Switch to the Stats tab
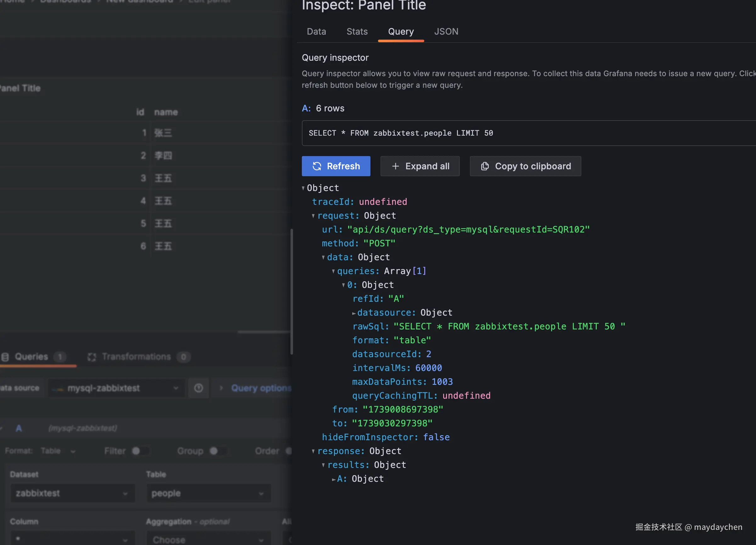The height and width of the screenshot is (545, 756). click(357, 32)
